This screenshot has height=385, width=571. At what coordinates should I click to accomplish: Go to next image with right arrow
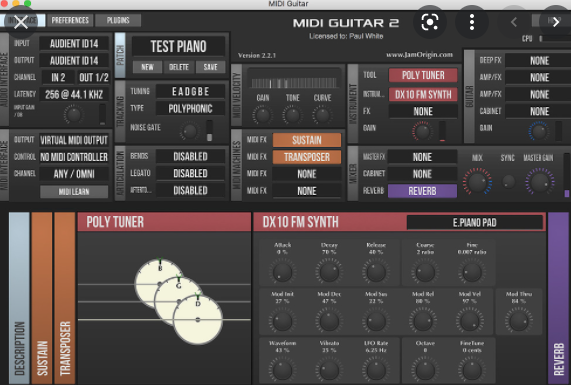click(556, 23)
